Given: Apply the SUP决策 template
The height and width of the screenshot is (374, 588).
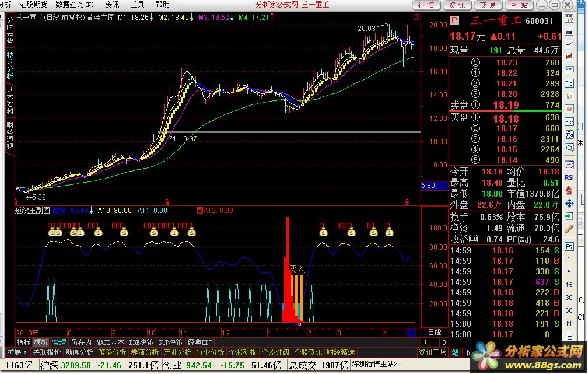Looking at the screenshot, I should (x=170, y=342).
